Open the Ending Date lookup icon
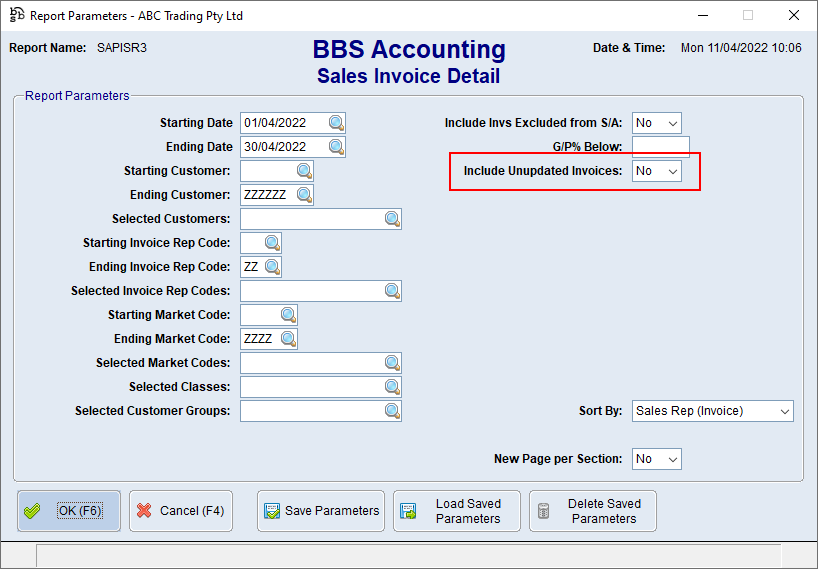The width and height of the screenshot is (818, 569). 336,147
